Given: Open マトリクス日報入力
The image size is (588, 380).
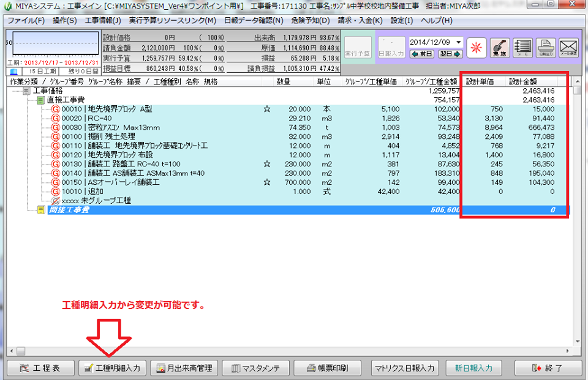Looking at the screenshot, I should coord(405,368).
